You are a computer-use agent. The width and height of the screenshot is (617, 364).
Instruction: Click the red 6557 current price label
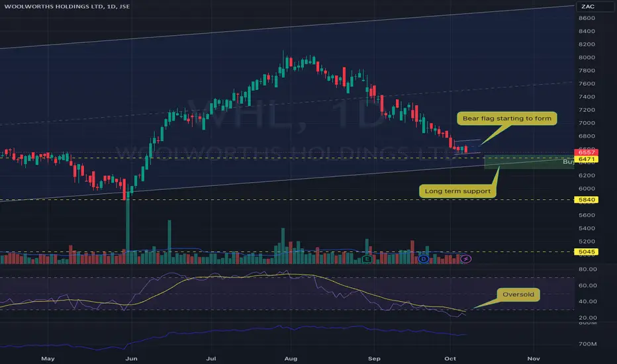pyautogui.click(x=587, y=152)
